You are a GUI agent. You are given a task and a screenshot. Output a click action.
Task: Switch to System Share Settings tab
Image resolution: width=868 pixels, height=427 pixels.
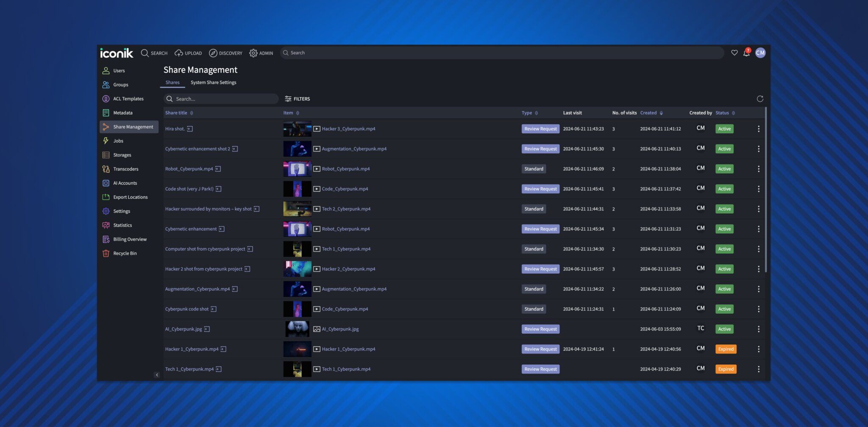point(213,83)
